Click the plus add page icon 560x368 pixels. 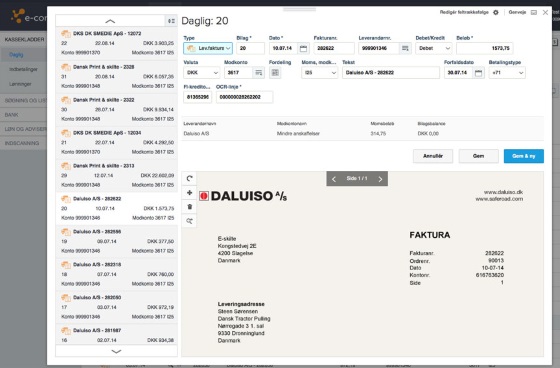189,193
